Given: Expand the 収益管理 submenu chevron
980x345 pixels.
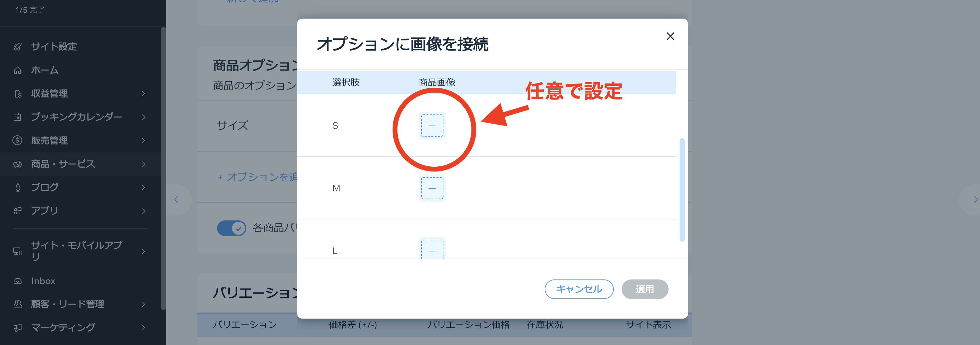Looking at the screenshot, I should pyautogui.click(x=143, y=93).
